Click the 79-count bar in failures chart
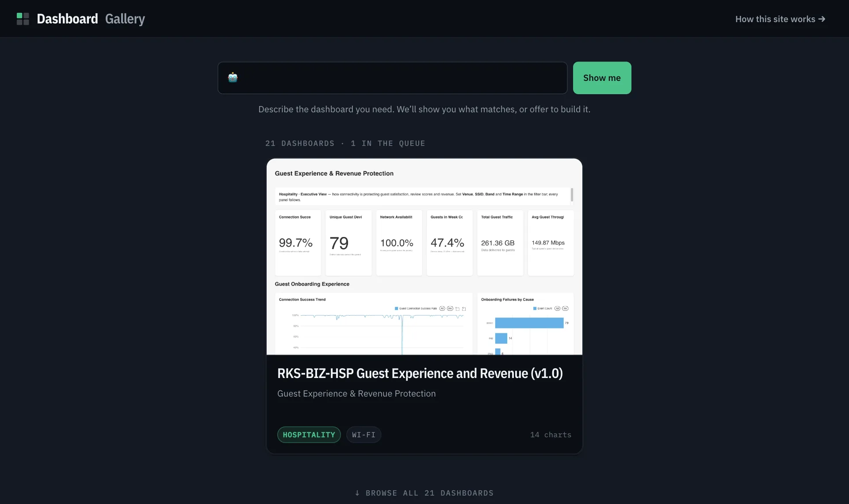 (x=529, y=323)
